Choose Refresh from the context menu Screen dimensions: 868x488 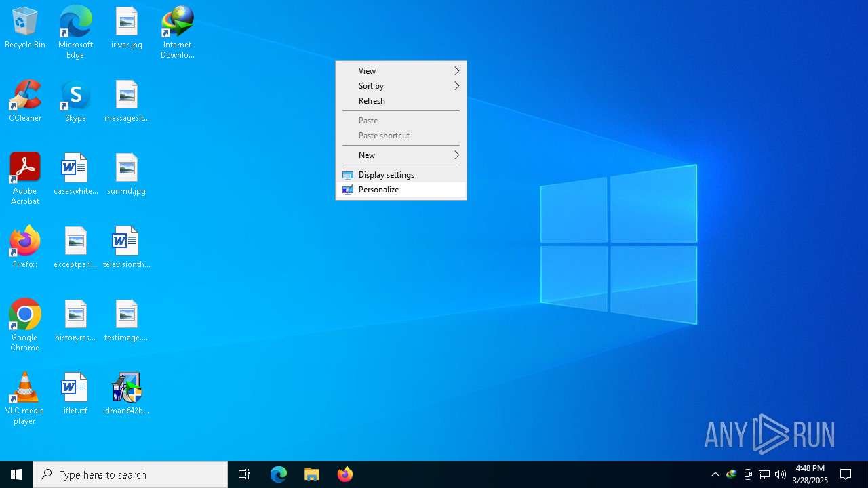(x=401, y=100)
